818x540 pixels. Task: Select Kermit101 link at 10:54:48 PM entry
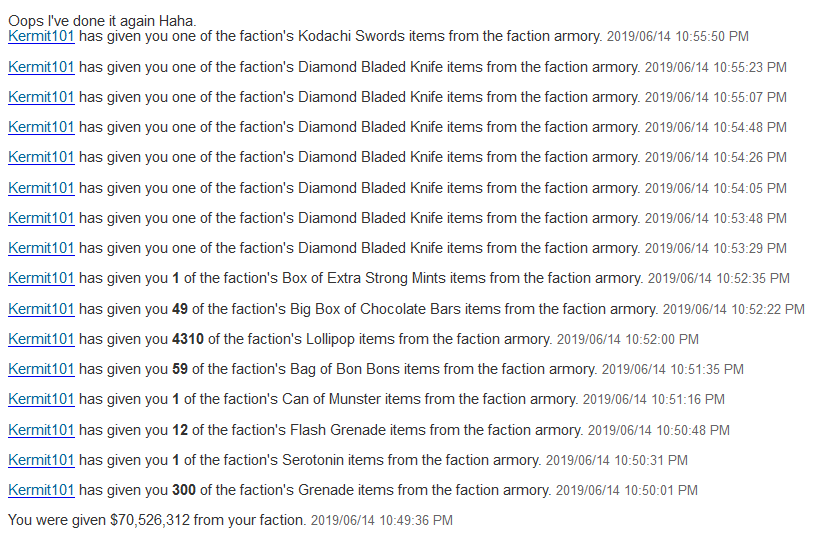[x=41, y=127]
